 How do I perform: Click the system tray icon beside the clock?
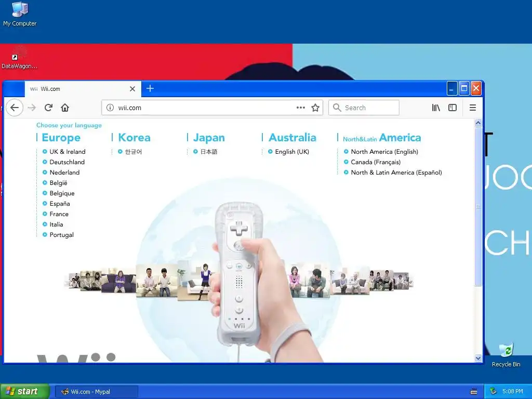coord(494,392)
